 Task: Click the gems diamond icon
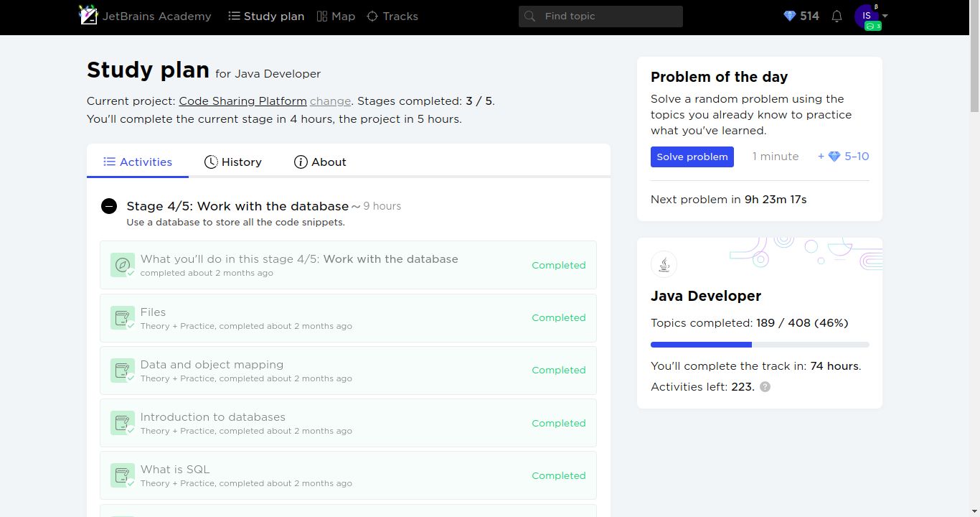click(x=790, y=16)
